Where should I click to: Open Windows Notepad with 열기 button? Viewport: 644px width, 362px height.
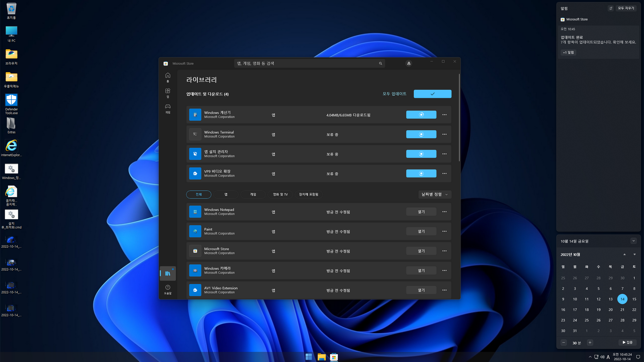(x=421, y=212)
